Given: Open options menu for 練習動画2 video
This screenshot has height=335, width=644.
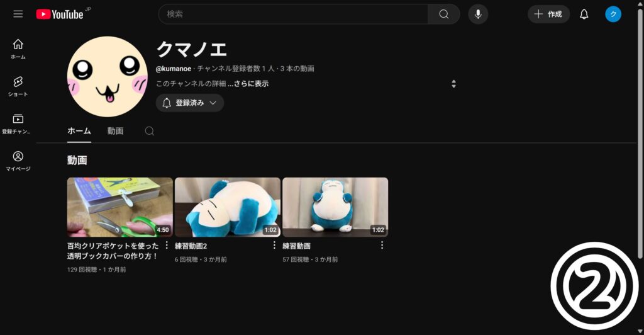Looking at the screenshot, I should (274, 246).
